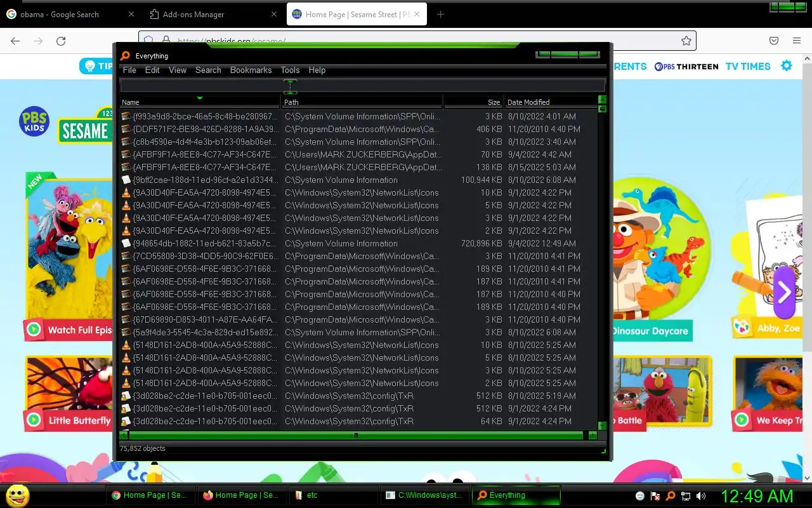Switch to the etc taskbar window
Image resolution: width=812 pixels, height=508 pixels.
[332, 495]
